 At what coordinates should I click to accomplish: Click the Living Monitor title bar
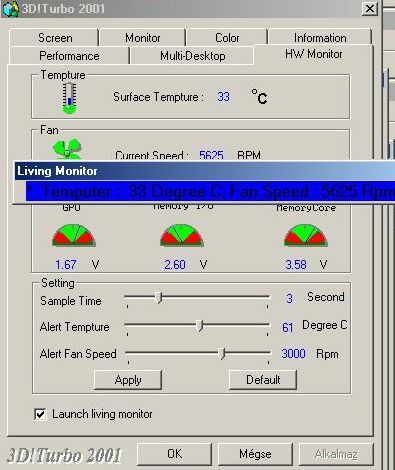tap(205, 171)
